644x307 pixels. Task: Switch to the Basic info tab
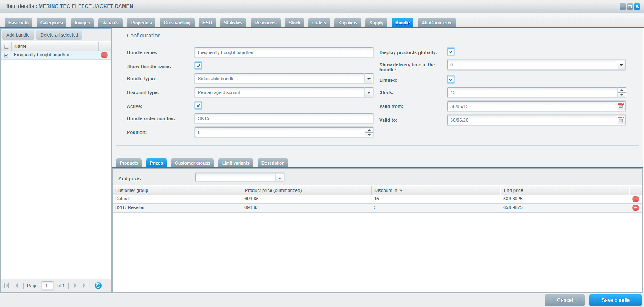[18, 23]
